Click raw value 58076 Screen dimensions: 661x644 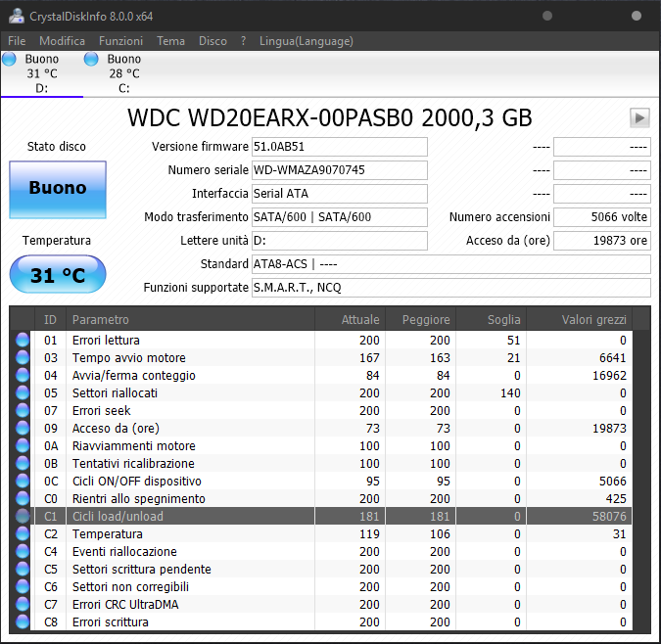[x=609, y=517]
